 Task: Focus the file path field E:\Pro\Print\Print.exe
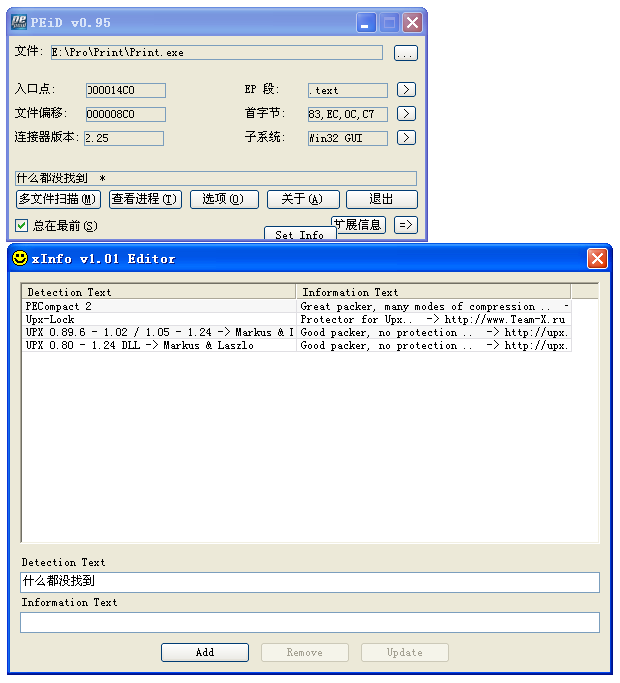(217, 53)
